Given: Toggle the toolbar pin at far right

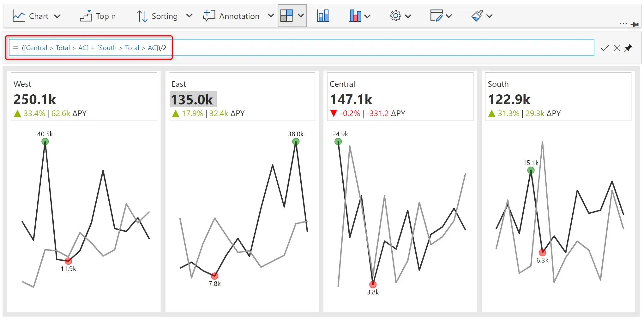Looking at the screenshot, I should coord(635,24).
